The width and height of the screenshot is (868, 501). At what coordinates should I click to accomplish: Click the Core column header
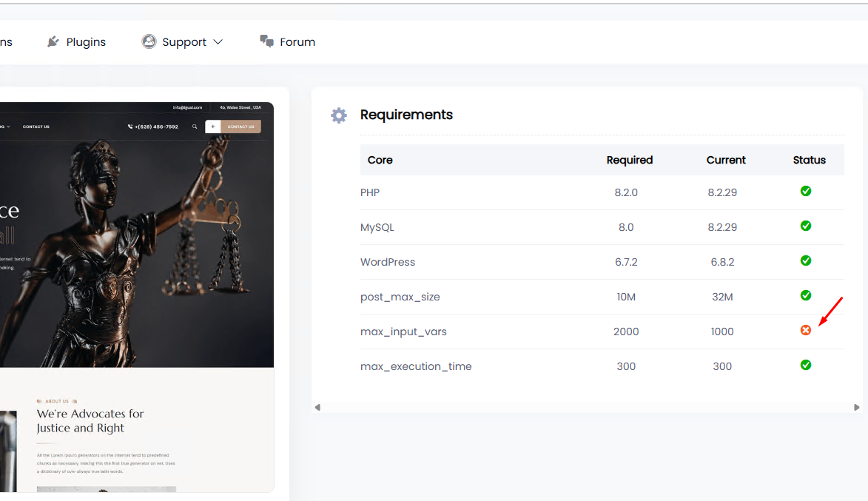click(x=380, y=160)
